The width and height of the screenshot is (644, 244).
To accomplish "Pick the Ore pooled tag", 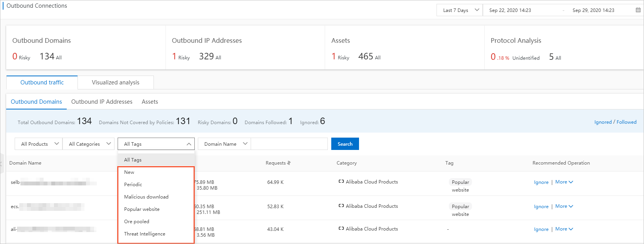I will (156, 222).
